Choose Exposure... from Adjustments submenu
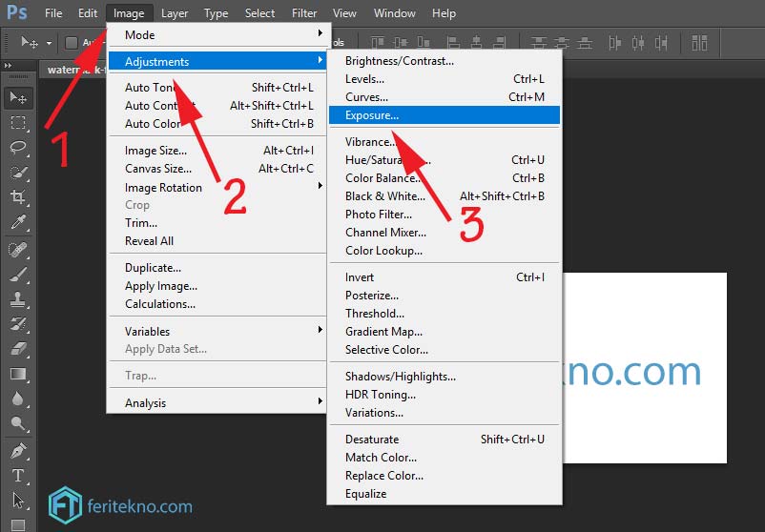Screen dimensions: 765x532 tap(445, 115)
